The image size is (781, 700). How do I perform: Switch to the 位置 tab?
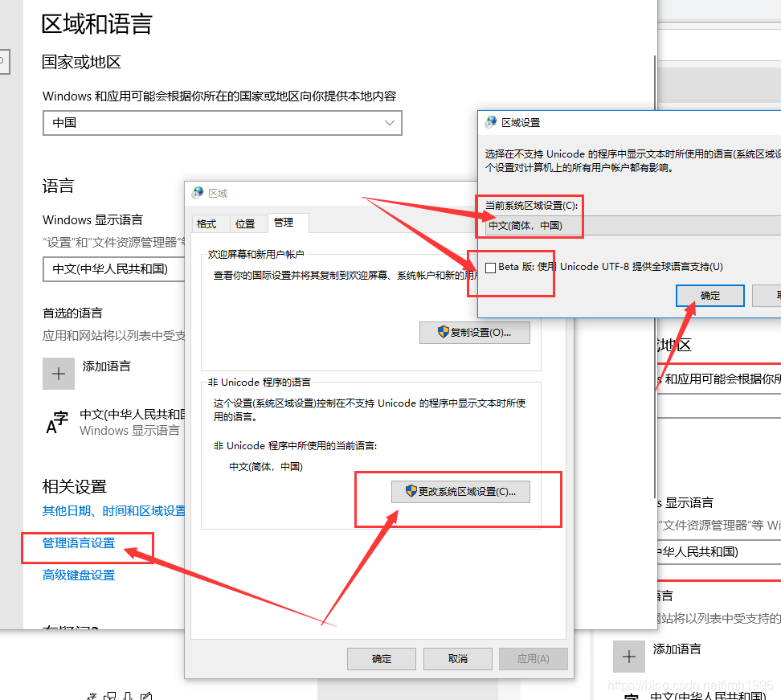(x=247, y=223)
